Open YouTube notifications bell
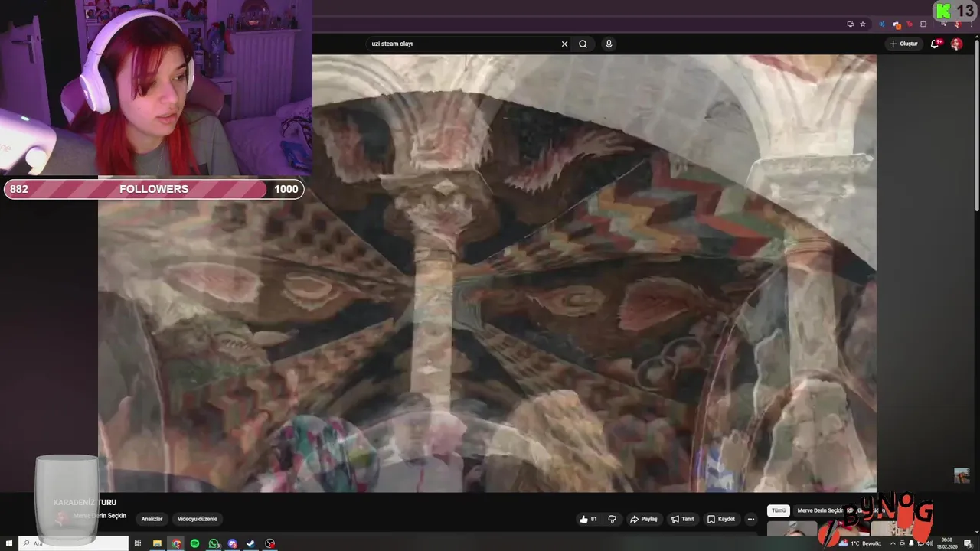The image size is (980, 551). 935,44
